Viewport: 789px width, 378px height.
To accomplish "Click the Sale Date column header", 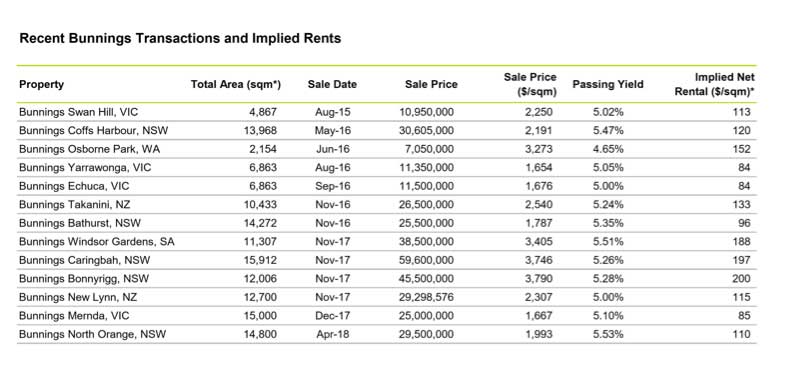I will click(332, 85).
